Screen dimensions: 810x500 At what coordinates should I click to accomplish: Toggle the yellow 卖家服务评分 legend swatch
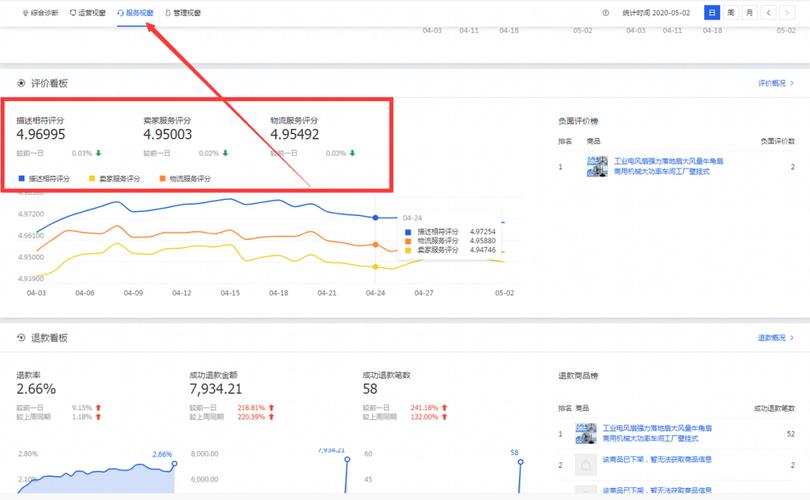(x=92, y=178)
